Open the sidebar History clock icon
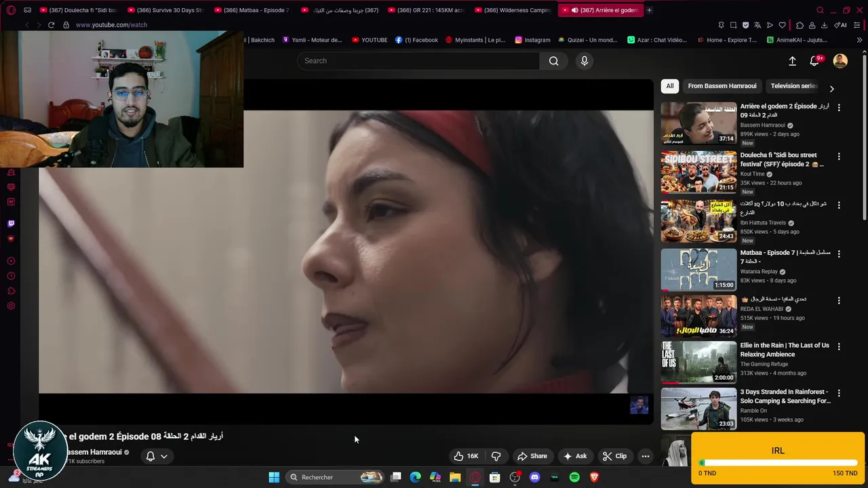Screen dimensions: 868x488 [x=11, y=276]
